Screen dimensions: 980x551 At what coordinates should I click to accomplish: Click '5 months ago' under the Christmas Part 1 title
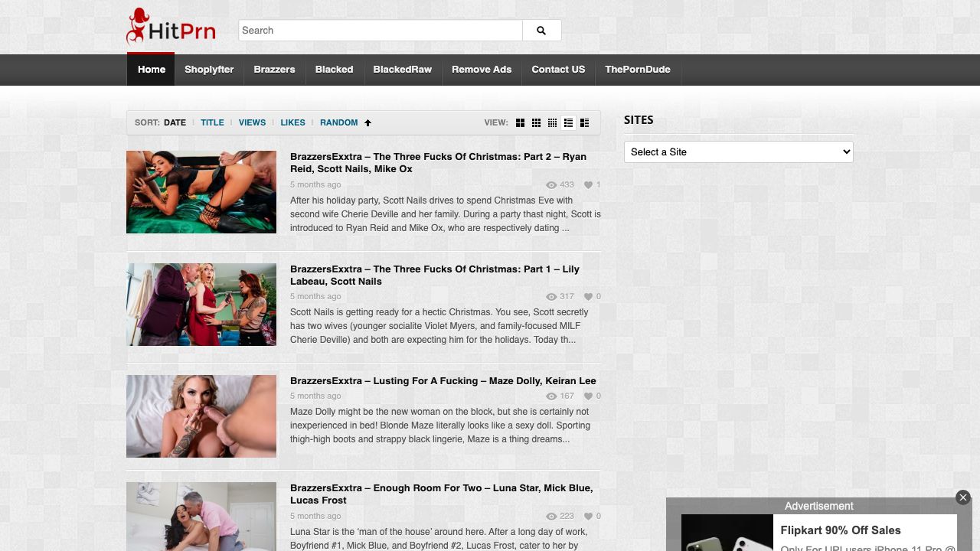[x=315, y=297]
